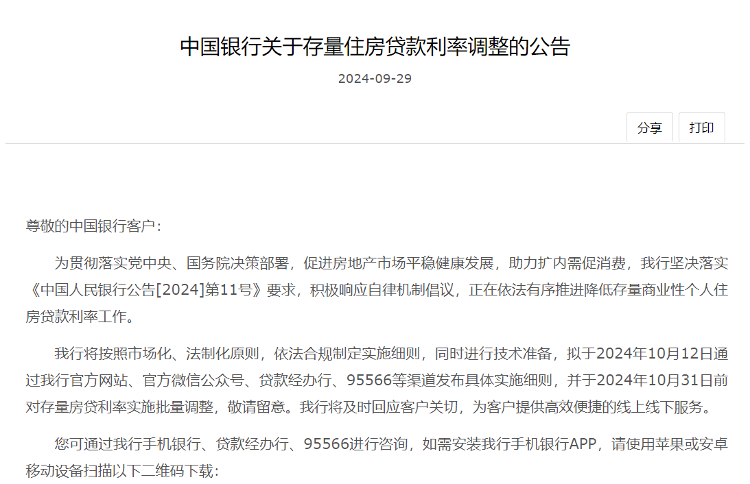Click the phrase 为贯彻落实党中央、国务院决策部署
Image resolution: width=750 pixels, height=484 pixels.
click(x=172, y=263)
